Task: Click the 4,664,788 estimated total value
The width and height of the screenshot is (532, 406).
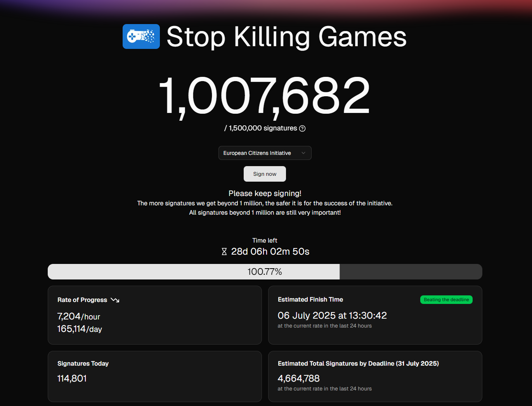Action: (x=299, y=378)
